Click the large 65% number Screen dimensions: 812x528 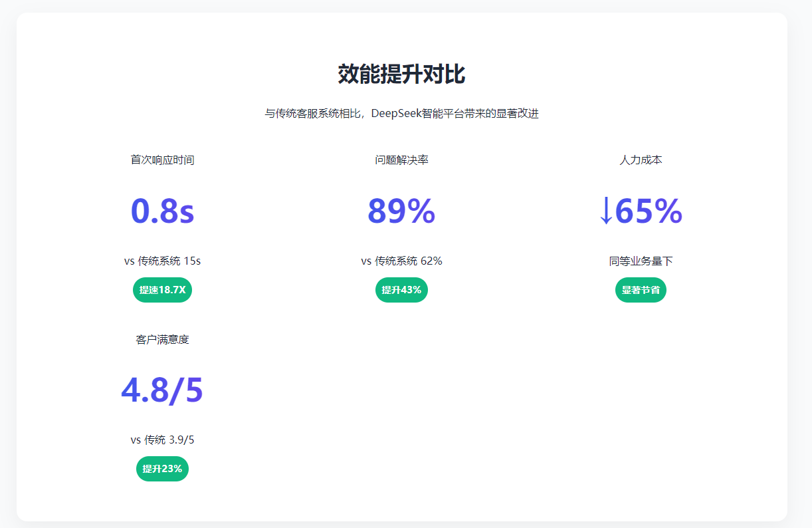649,211
